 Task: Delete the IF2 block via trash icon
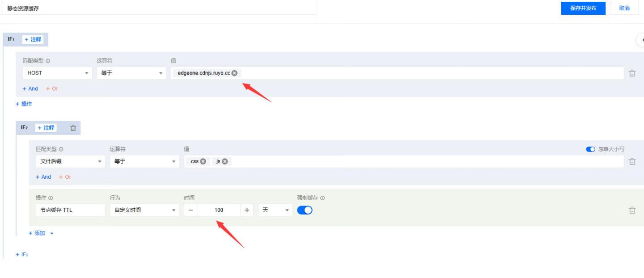tap(73, 128)
